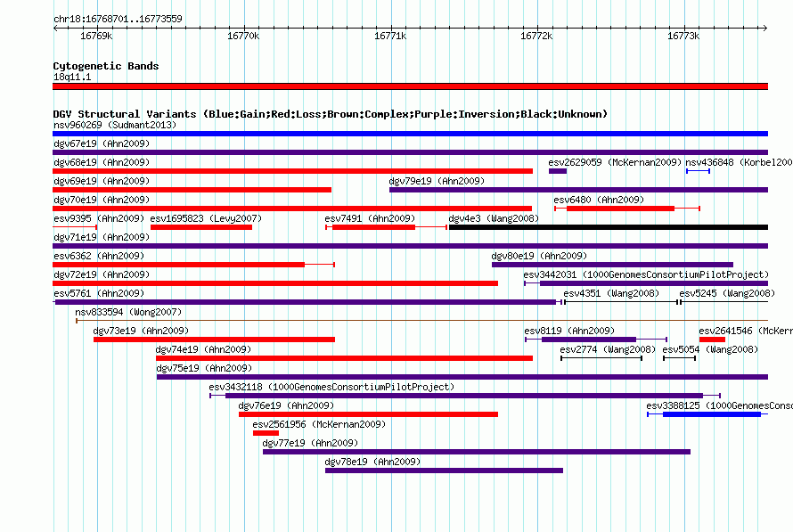Screen dimensions: 793x532
Task: Click the 16771k ruler tick label
Action: pos(390,36)
